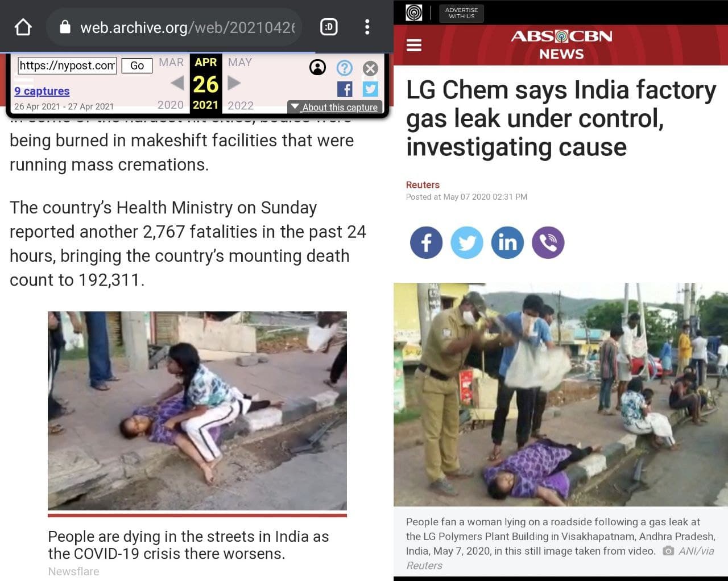Select the 2020 year in capture timeline
The height and width of the screenshot is (581, 728).
[x=171, y=105]
